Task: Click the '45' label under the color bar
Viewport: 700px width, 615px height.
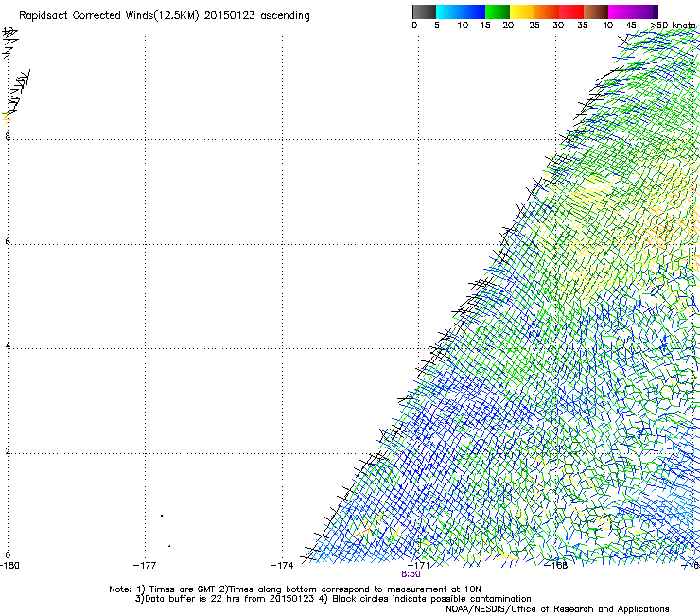Action: tap(631, 26)
